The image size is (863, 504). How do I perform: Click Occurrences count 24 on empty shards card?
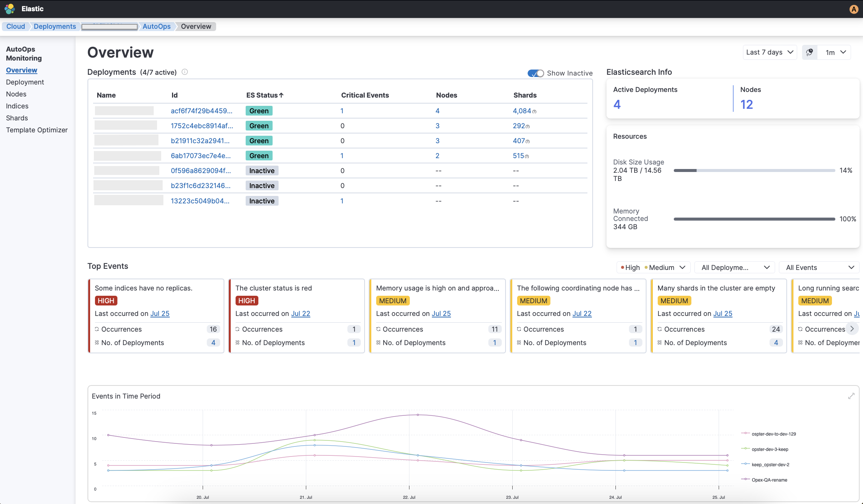[776, 329]
